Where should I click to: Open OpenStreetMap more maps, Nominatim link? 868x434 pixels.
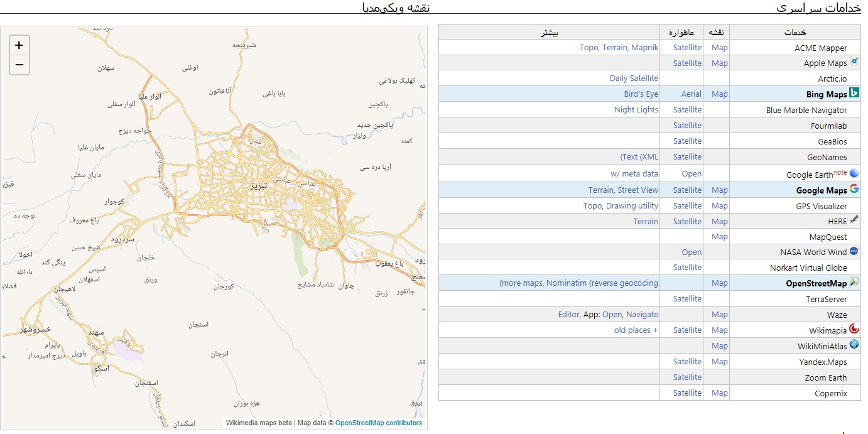[x=579, y=283]
